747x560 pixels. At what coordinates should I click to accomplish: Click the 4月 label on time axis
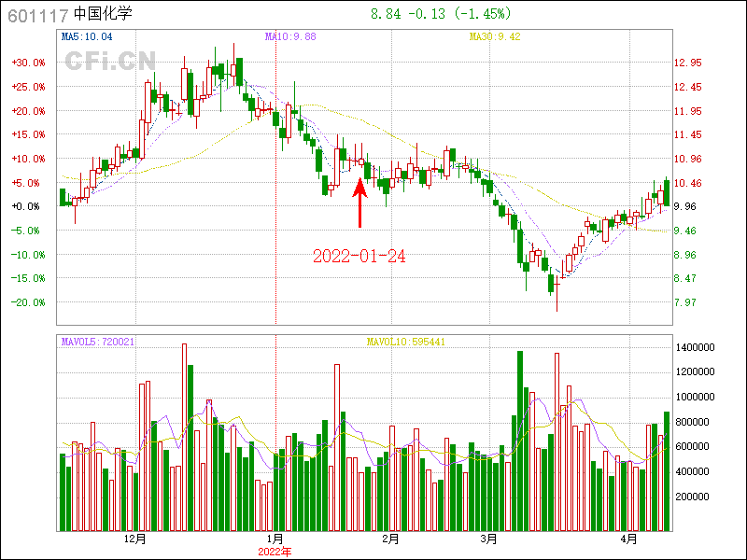[629, 539]
